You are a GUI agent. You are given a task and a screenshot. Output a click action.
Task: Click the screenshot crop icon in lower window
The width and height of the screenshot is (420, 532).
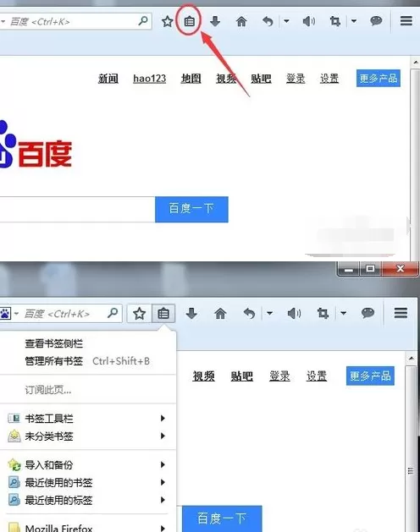323,314
